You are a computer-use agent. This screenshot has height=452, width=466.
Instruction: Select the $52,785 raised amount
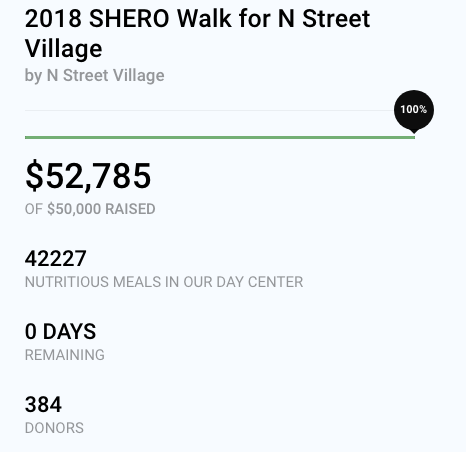tap(88, 176)
